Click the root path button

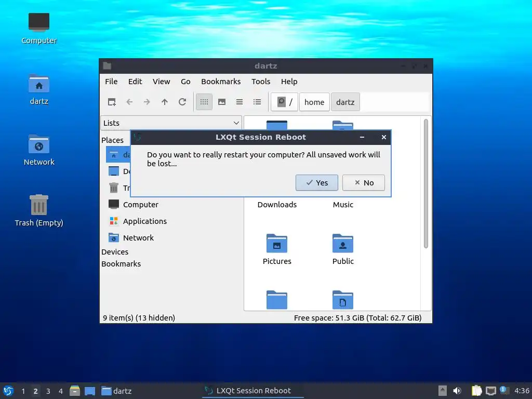(x=284, y=102)
